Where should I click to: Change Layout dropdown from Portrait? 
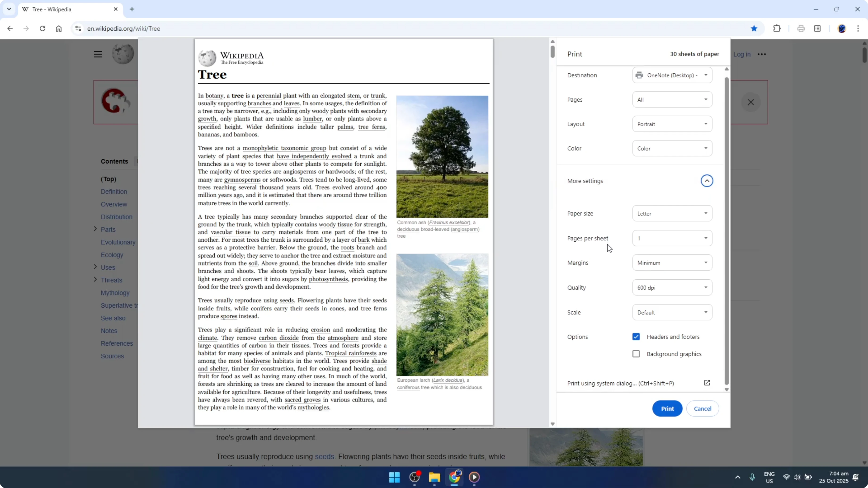[672, 124]
